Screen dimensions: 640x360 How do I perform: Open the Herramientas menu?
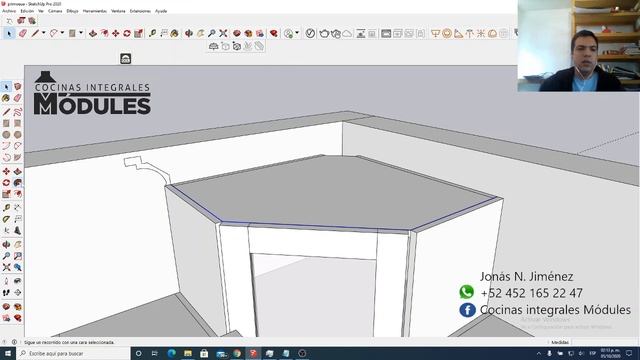click(x=95, y=11)
